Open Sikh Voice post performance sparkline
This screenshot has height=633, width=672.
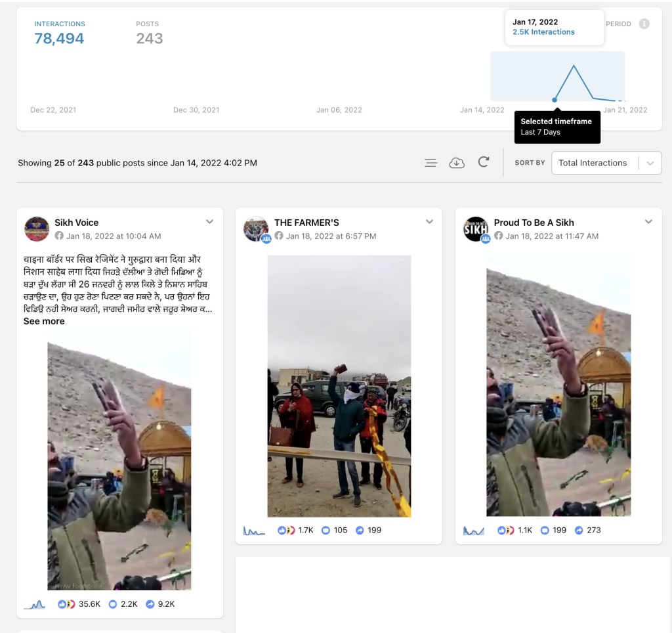35,604
